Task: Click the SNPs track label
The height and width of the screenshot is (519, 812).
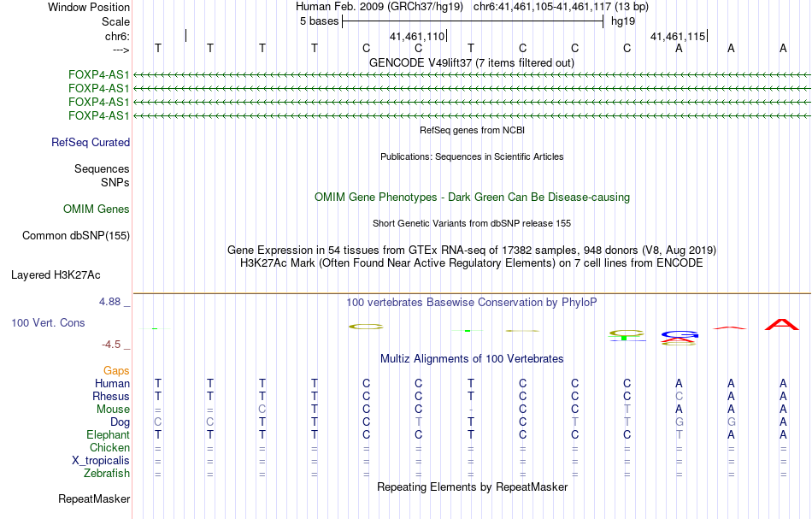Action: pos(115,182)
